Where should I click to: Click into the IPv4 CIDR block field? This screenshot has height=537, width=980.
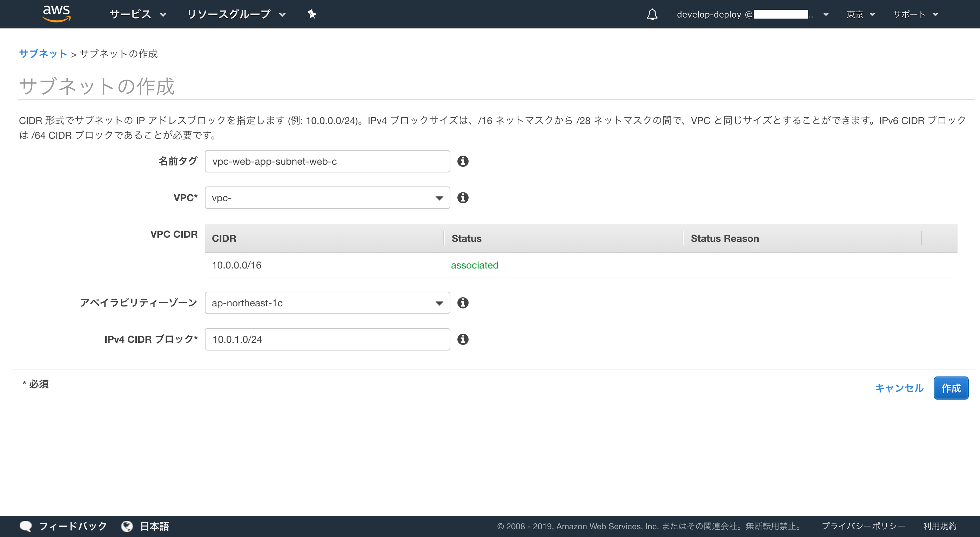[327, 339]
